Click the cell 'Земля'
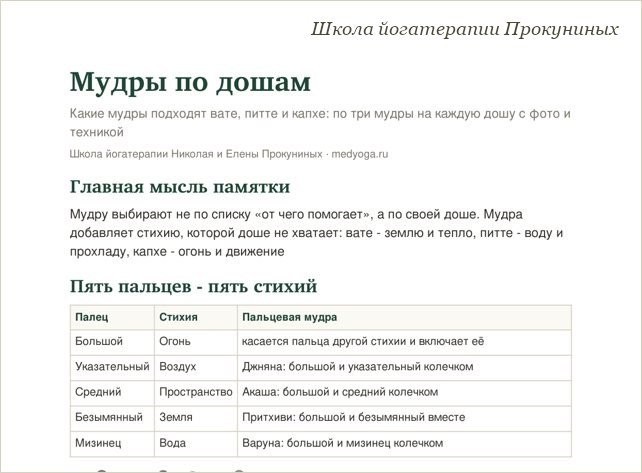The height and width of the screenshot is (473, 642). [x=196, y=419]
